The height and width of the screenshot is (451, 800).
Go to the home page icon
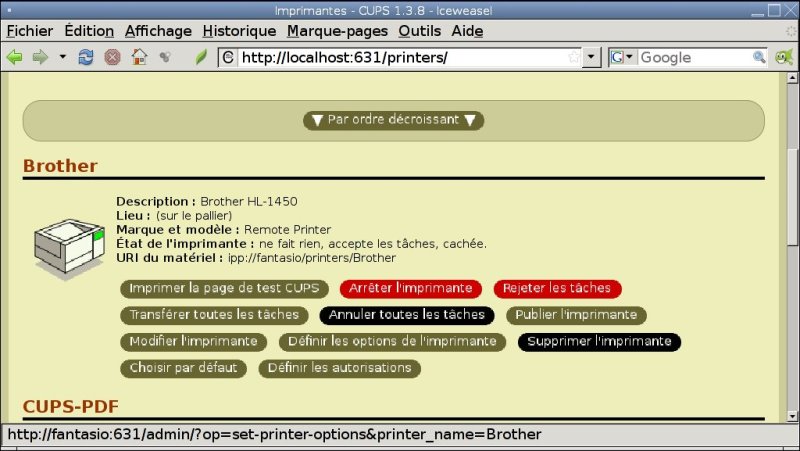[139, 57]
